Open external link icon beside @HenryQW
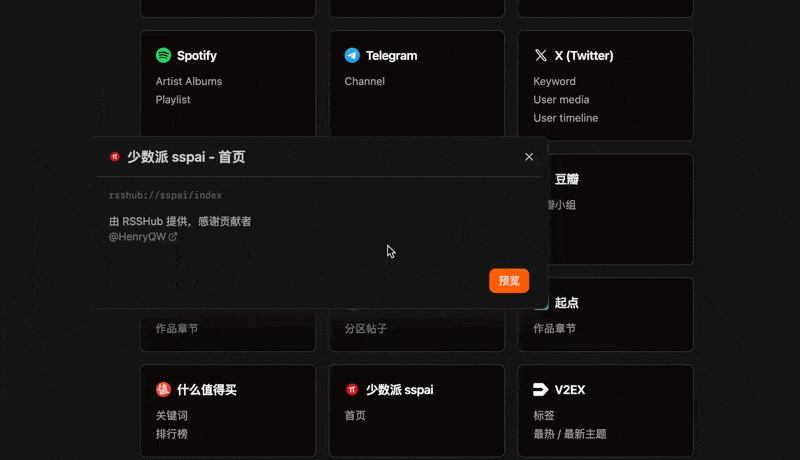 click(x=173, y=237)
